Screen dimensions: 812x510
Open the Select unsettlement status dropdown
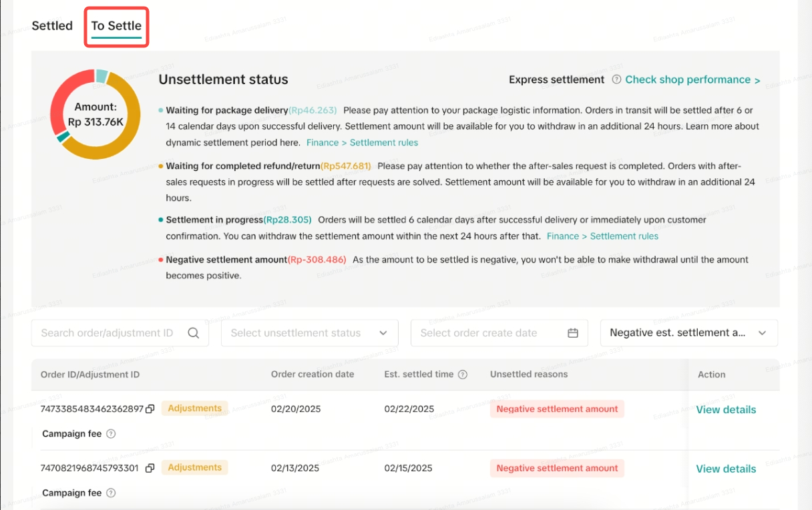pos(309,333)
